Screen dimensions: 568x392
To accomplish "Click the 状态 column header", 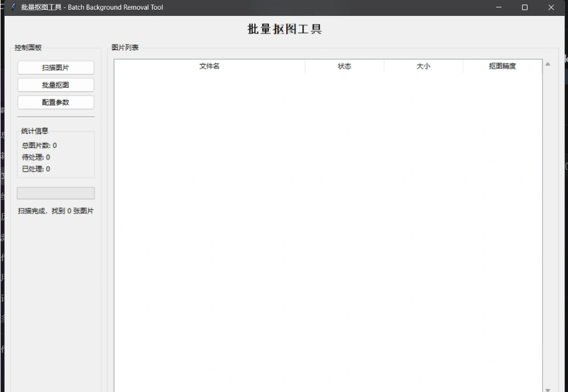I will (345, 66).
